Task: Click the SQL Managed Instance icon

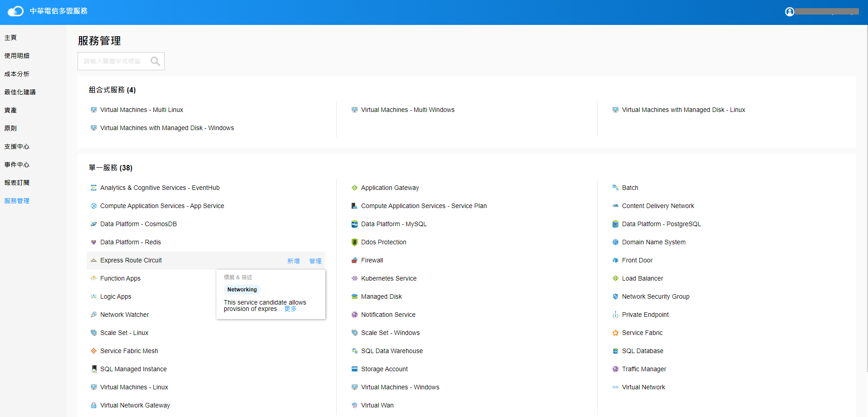Action: (x=93, y=369)
